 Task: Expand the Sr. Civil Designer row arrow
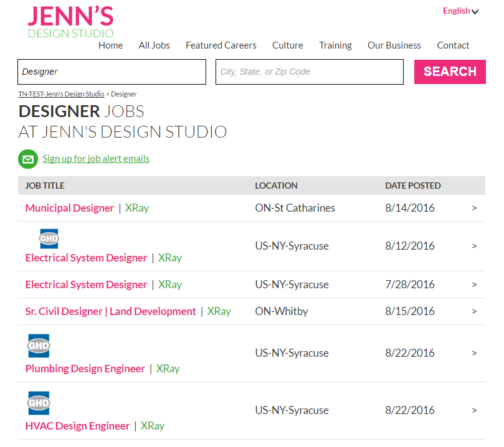click(474, 311)
